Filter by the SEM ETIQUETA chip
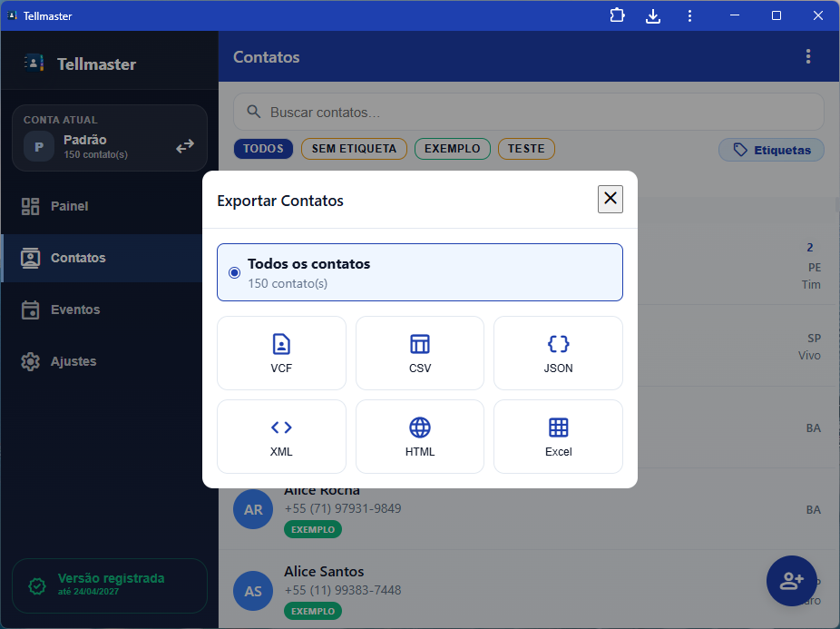Screen dimensions: 840x629 [x=354, y=149]
